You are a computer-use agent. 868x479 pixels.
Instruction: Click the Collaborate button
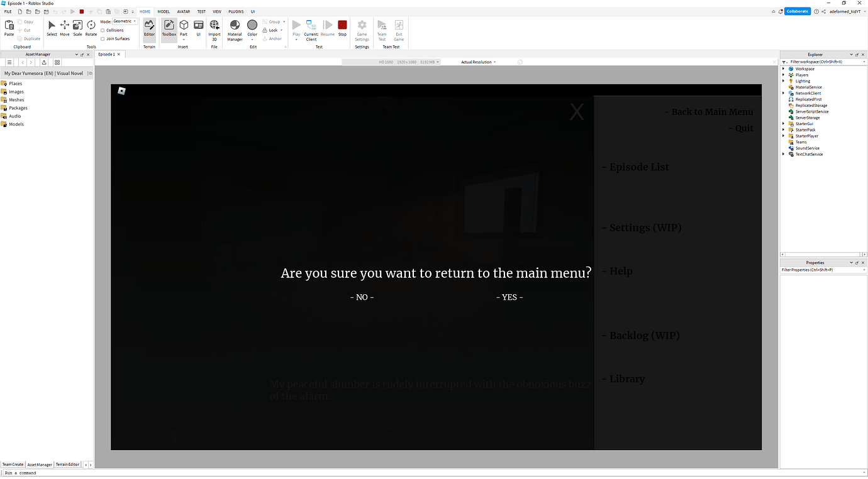(x=797, y=11)
